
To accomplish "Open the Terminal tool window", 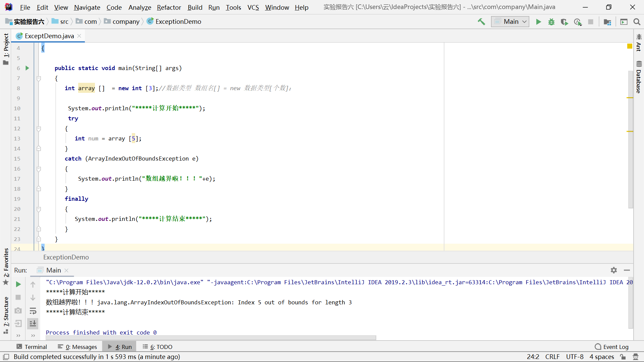I will pyautogui.click(x=32, y=347).
